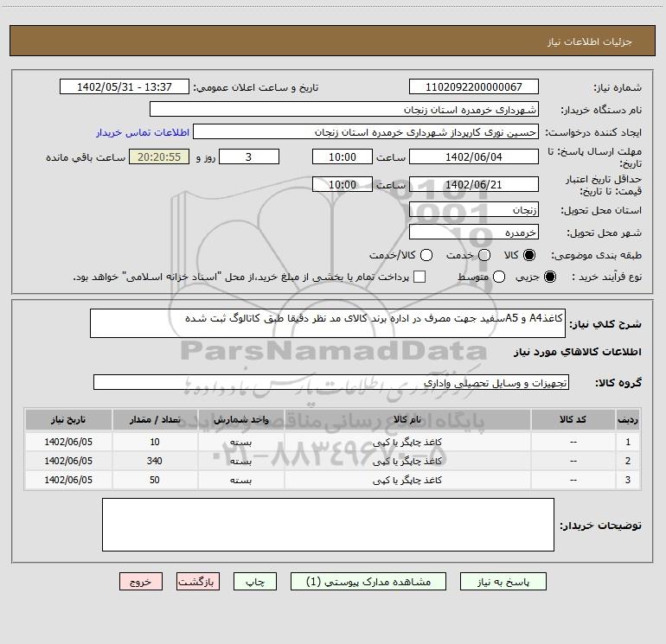Click the requester field حسین نوری
This screenshot has height=644, width=666.
pyautogui.click(x=366, y=131)
